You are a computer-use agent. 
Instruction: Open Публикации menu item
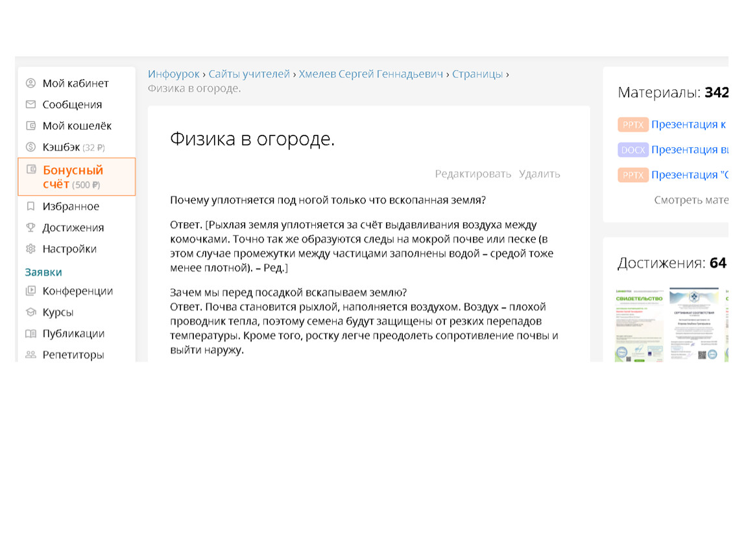tap(73, 333)
